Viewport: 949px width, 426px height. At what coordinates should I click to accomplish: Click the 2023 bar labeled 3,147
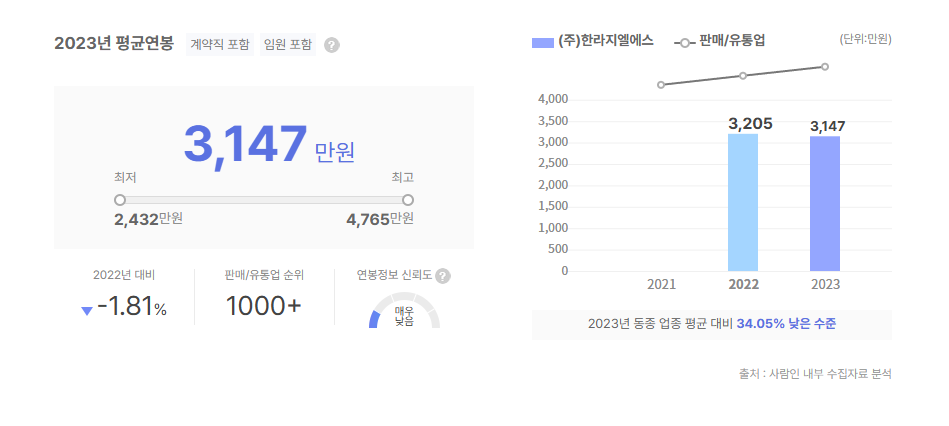pos(825,203)
